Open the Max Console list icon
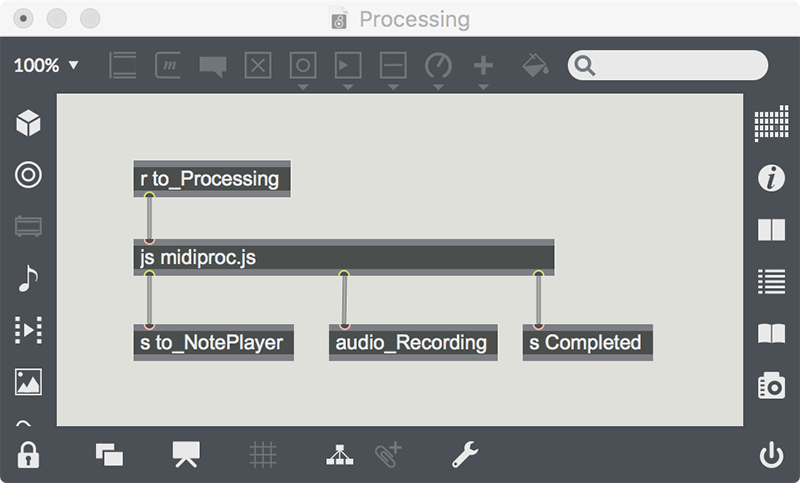 pos(771,282)
